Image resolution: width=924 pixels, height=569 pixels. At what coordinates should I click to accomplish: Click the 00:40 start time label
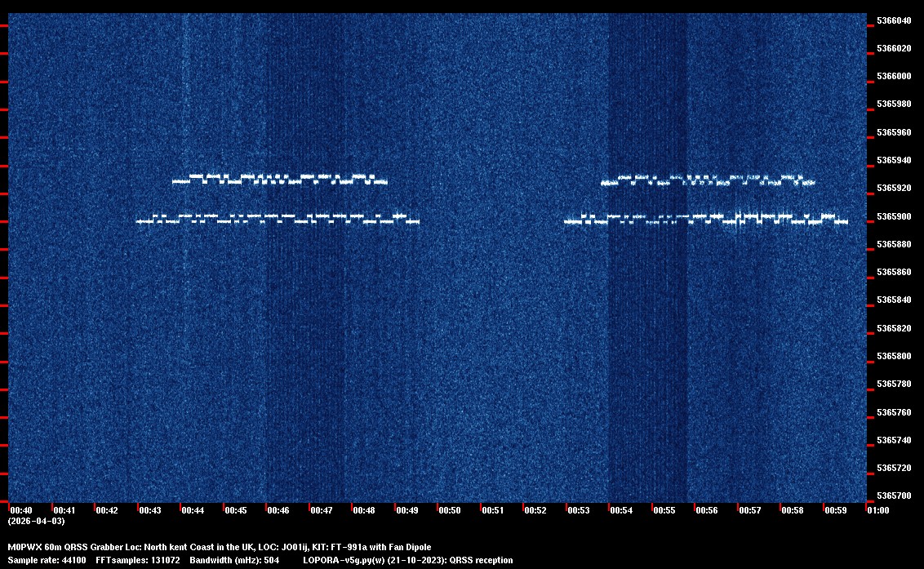[x=21, y=510]
